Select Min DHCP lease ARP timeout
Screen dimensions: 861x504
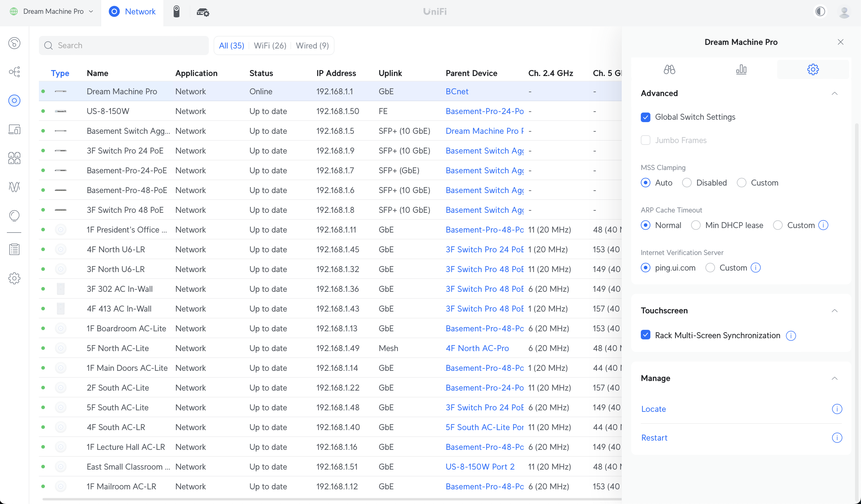[x=696, y=225]
